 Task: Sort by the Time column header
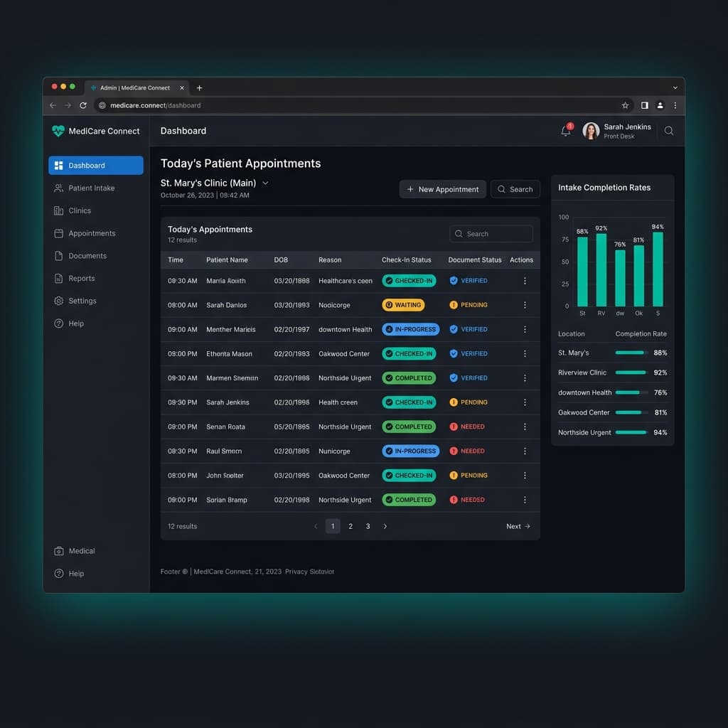pyautogui.click(x=176, y=260)
